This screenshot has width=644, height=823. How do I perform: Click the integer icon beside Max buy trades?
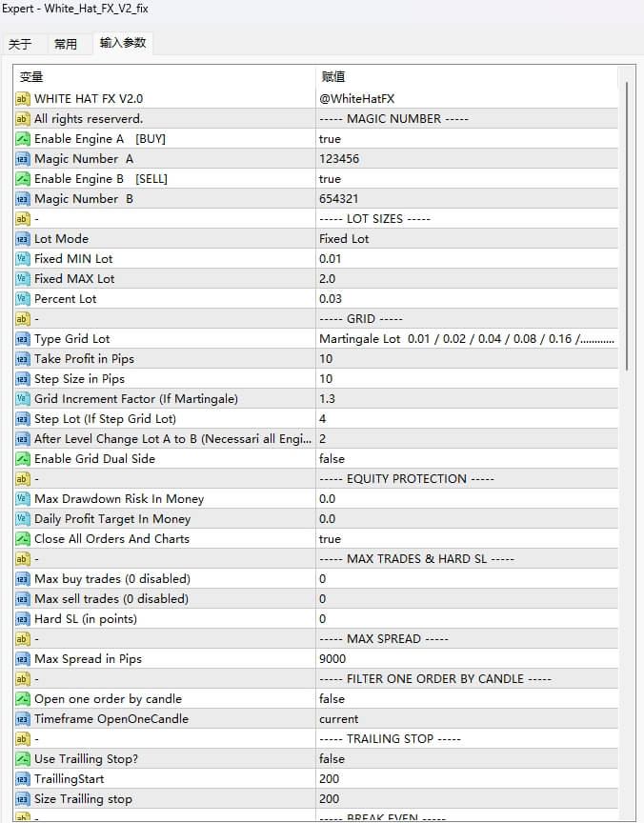(23, 578)
